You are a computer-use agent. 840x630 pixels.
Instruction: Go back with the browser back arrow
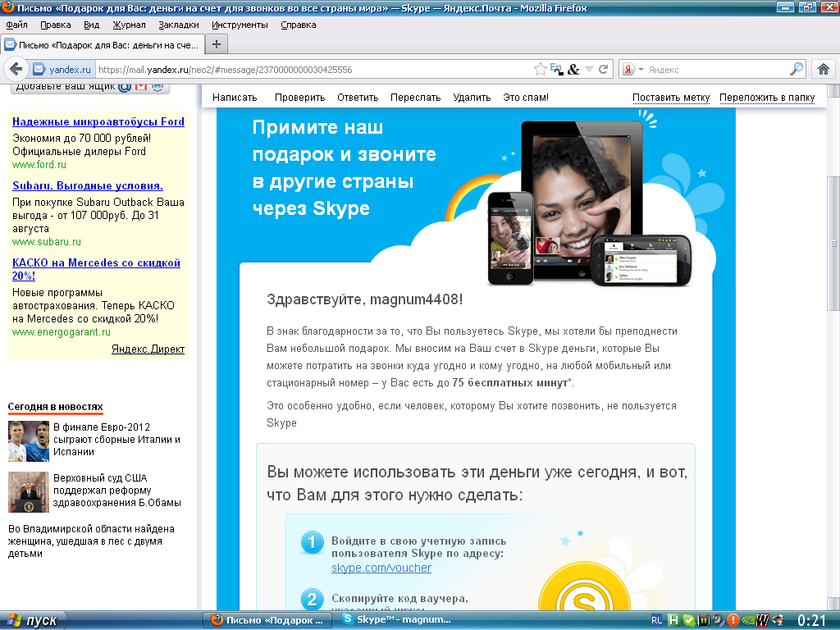pyautogui.click(x=16, y=69)
